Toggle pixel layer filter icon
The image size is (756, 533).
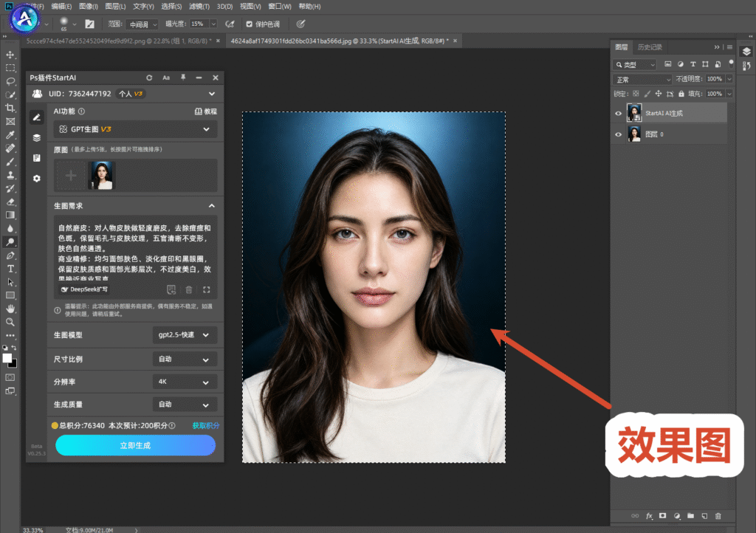[x=667, y=64]
